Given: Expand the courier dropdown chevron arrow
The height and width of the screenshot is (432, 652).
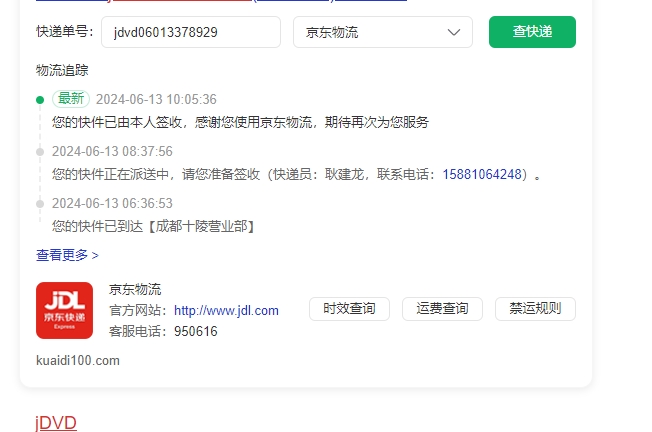Looking at the screenshot, I should 454,32.
